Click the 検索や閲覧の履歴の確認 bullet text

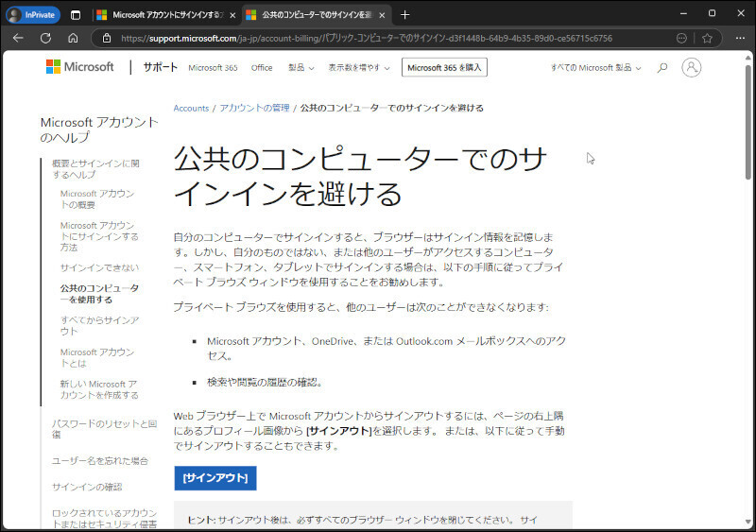pyautogui.click(x=265, y=383)
